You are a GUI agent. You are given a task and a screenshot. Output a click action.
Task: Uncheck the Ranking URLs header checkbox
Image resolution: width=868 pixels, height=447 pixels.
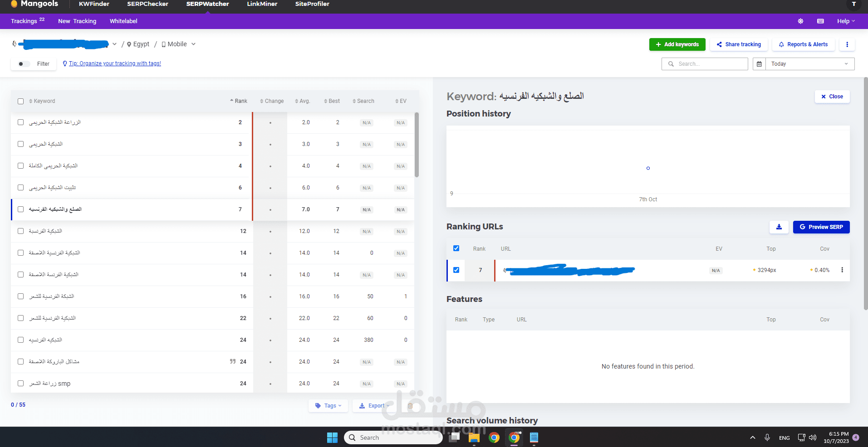(x=456, y=248)
